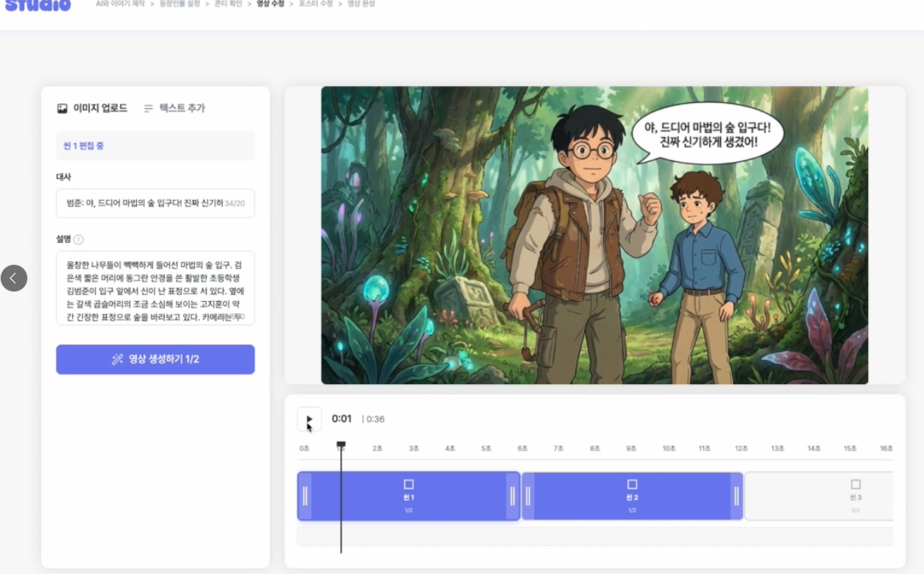Click inside the 설명 description text area
924x574 pixels.
[154, 288]
